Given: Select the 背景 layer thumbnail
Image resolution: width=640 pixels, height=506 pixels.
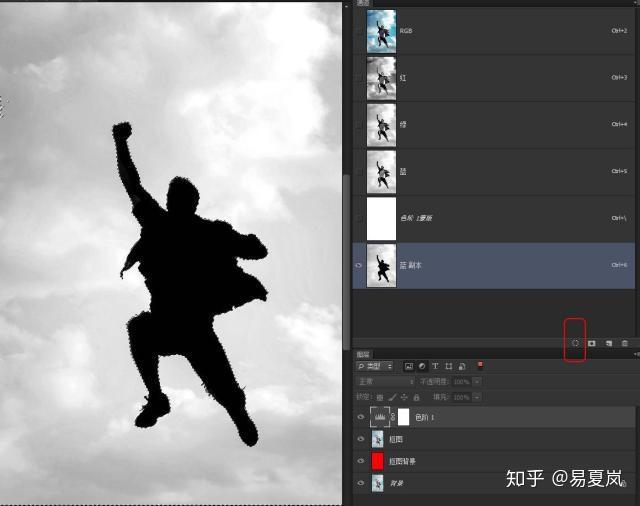Looking at the screenshot, I should tap(378, 483).
